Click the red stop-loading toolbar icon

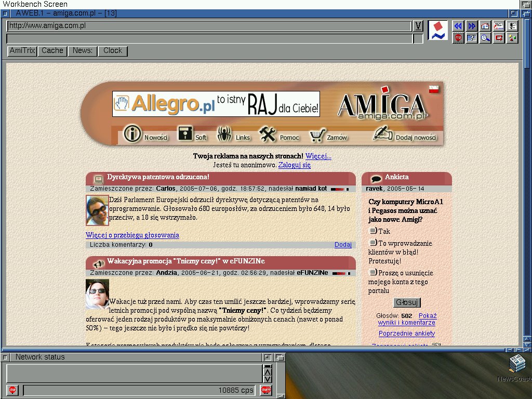click(x=458, y=38)
